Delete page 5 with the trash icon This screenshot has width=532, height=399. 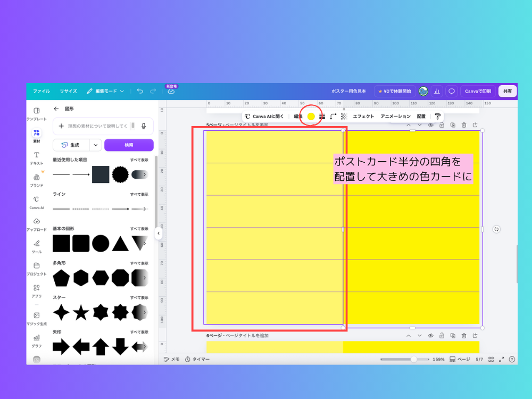click(464, 125)
